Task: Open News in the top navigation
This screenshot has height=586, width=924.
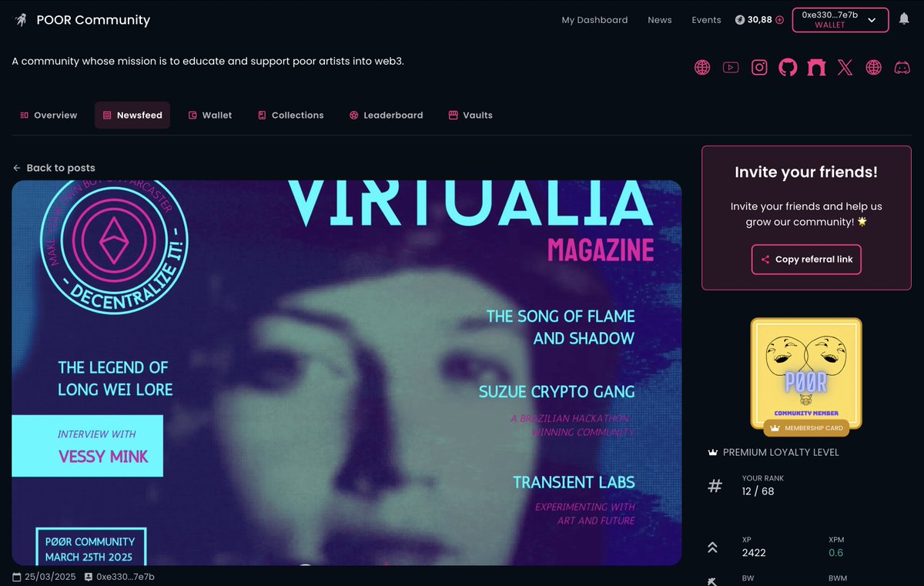Action: [x=660, y=20]
